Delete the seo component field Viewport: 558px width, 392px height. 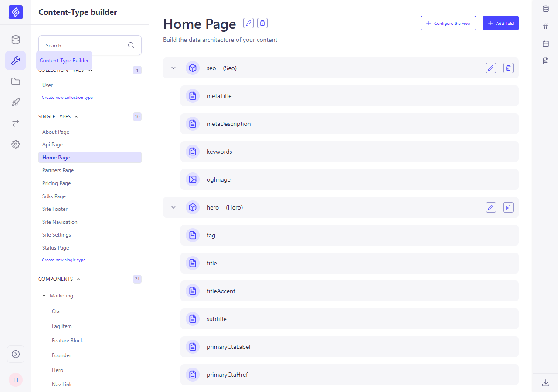click(508, 68)
